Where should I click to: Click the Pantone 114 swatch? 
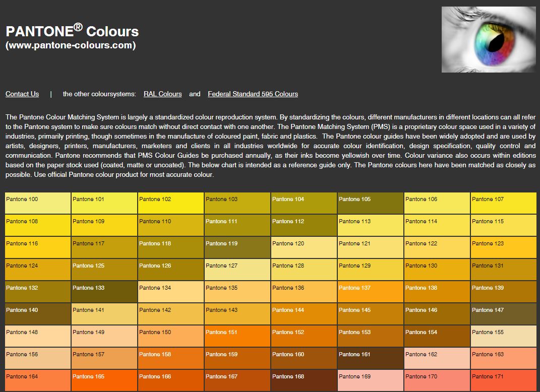[x=437, y=225]
